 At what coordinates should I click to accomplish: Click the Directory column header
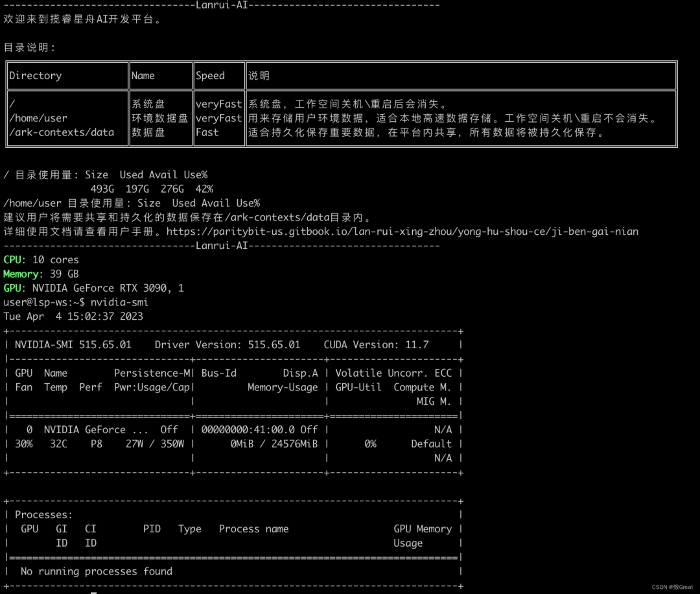click(35, 76)
